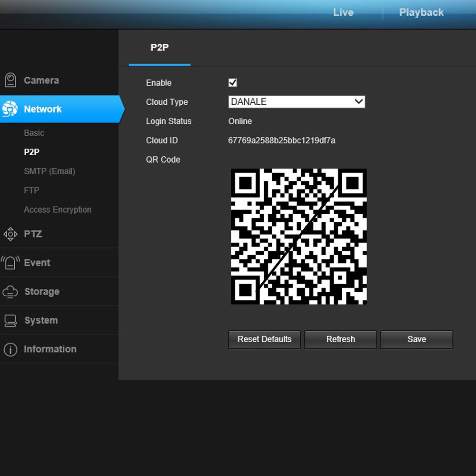Viewport: 476px width, 476px height.
Task: Uncheck the P2P Enable checkbox
Action: (x=233, y=82)
